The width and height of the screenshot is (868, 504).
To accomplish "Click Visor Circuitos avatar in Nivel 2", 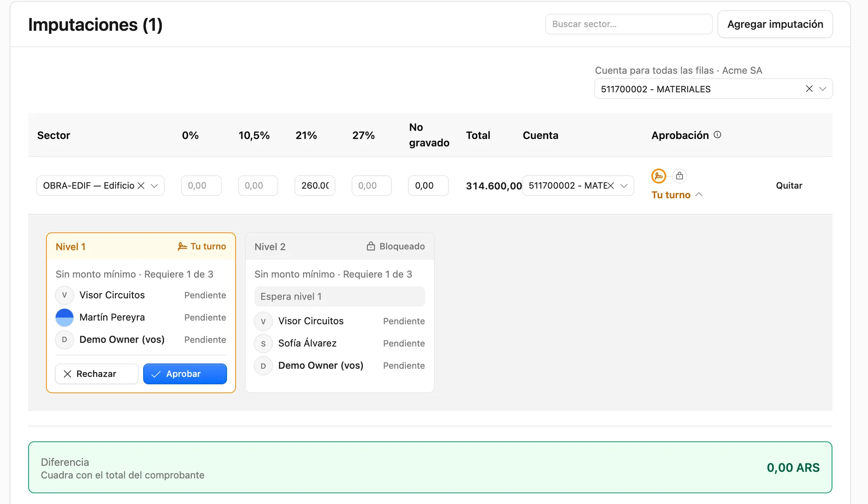I will (x=263, y=321).
